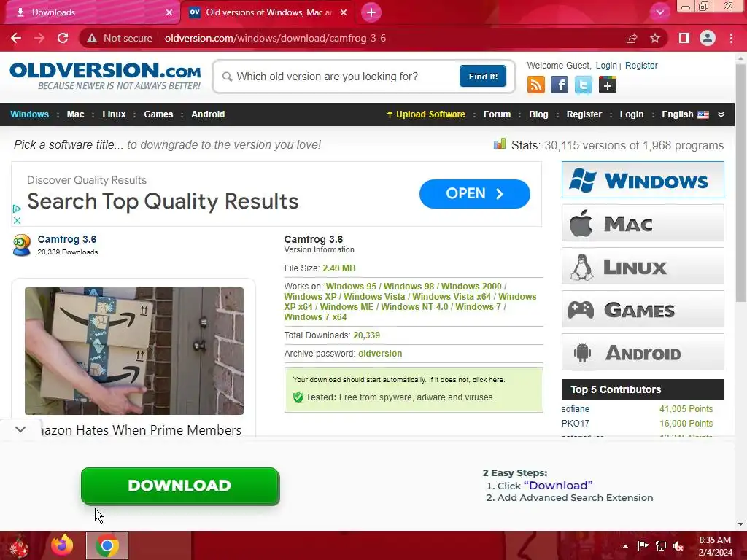
Task: Open contributor sofiane's profile
Action: [x=575, y=409]
